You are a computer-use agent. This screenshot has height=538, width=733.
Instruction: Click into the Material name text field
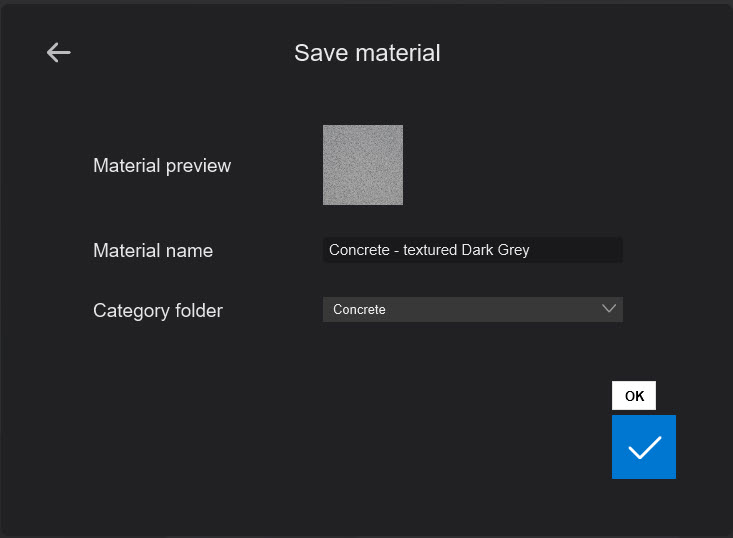(472, 250)
